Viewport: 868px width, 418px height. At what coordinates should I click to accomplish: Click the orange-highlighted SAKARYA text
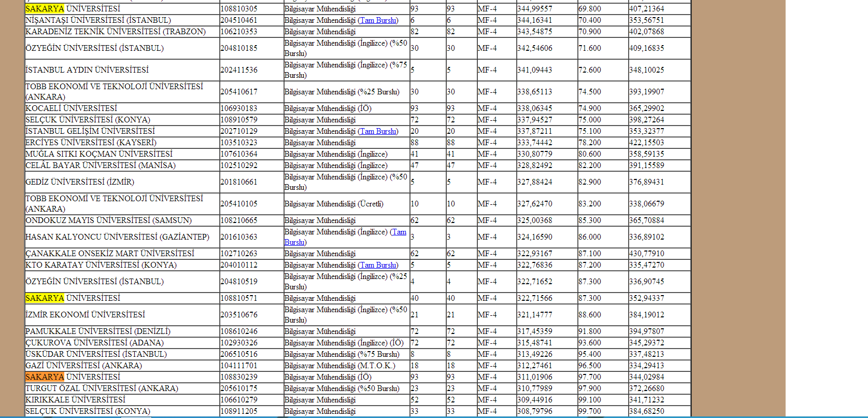pyautogui.click(x=45, y=377)
